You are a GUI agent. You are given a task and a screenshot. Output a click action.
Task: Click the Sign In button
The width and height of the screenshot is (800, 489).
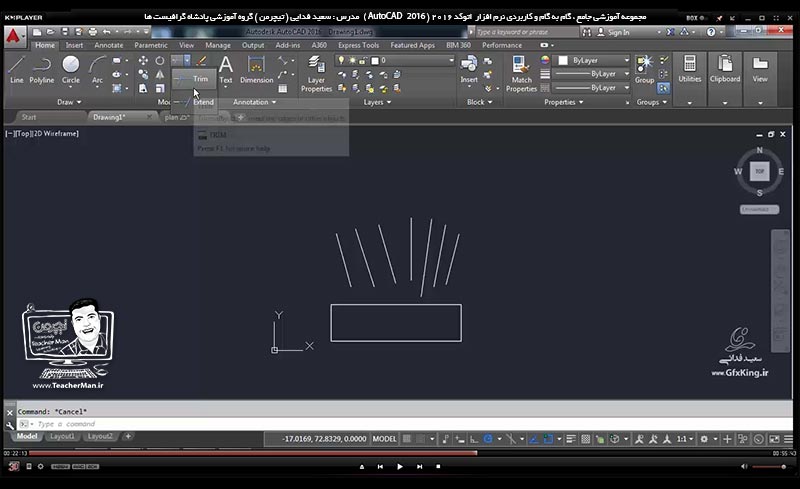pyautogui.click(x=613, y=32)
